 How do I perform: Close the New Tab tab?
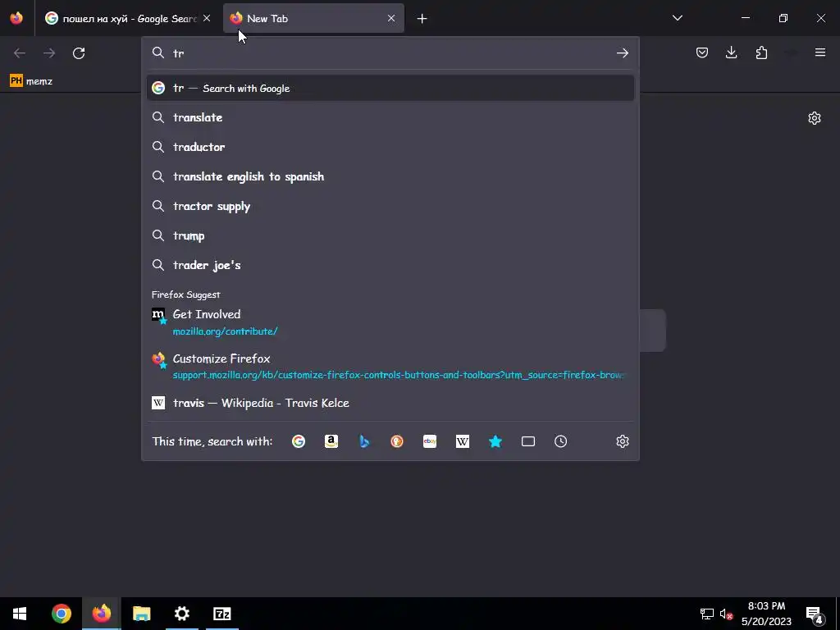pos(391,18)
